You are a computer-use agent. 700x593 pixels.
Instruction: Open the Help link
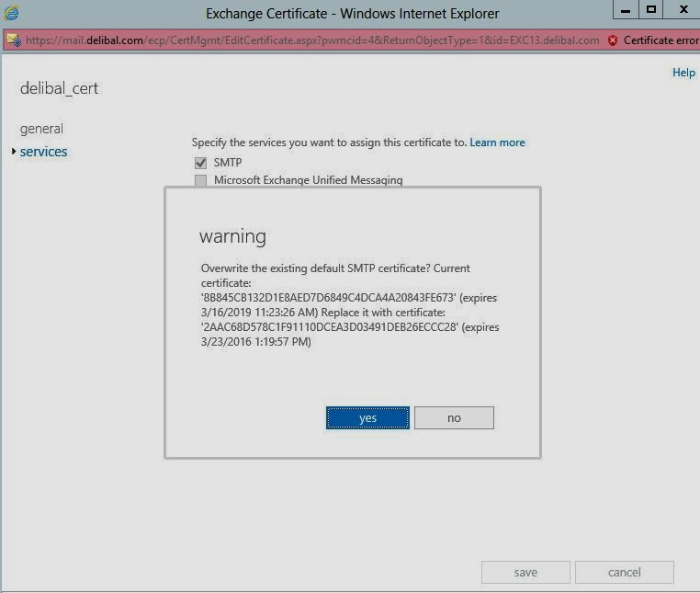[x=683, y=73]
